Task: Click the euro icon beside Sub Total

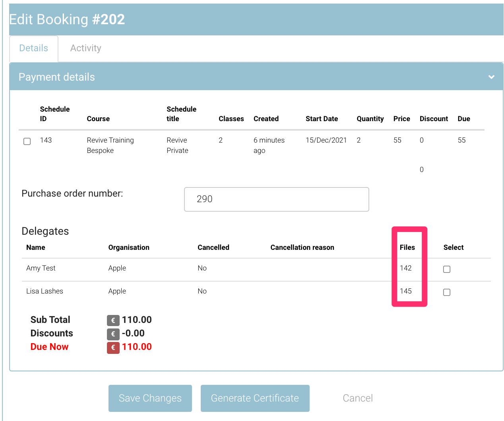Action: point(113,321)
